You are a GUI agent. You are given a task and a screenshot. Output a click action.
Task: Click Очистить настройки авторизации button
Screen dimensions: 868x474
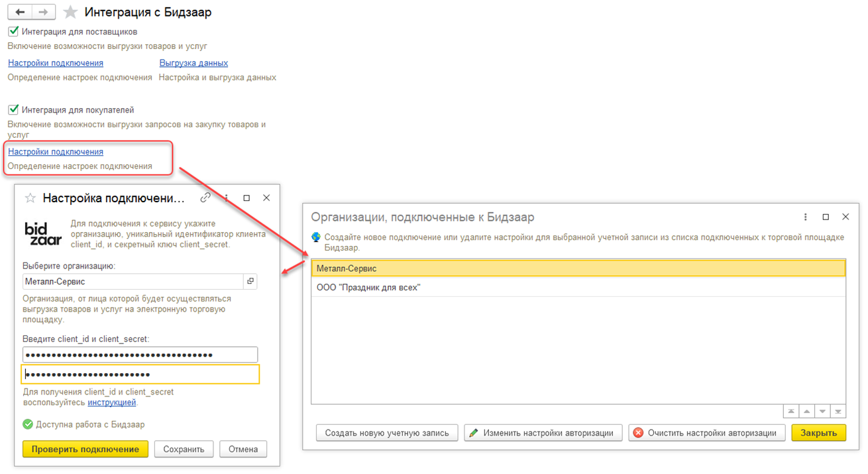tap(707, 433)
